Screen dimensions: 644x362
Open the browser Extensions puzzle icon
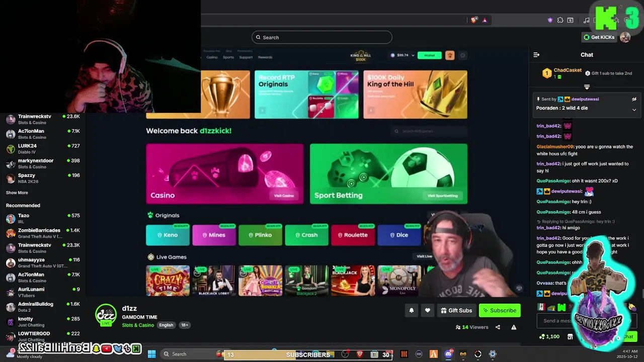560,20
